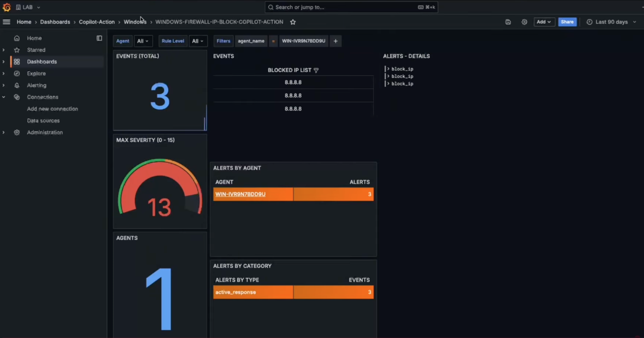The height and width of the screenshot is (338, 644).
Task: Open Alerting in the sidebar
Action: 37,85
